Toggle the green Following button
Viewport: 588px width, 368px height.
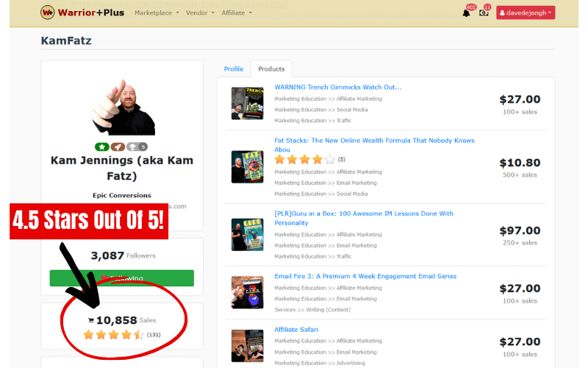coord(122,278)
